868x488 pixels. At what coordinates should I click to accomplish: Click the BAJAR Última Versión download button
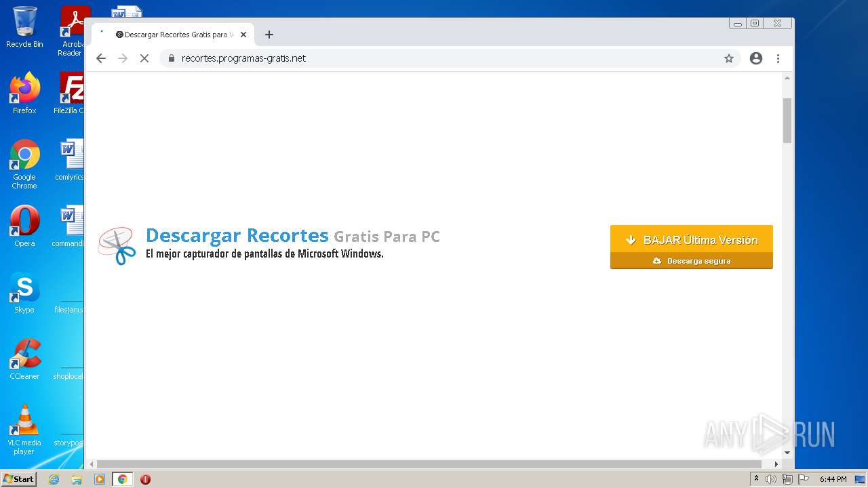click(692, 239)
